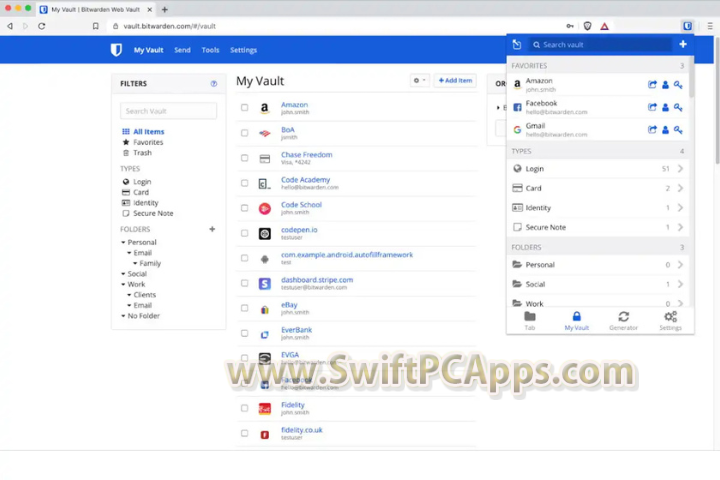The image size is (720, 480).
Task: Click popup Search vault field
Action: tap(600, 45)
